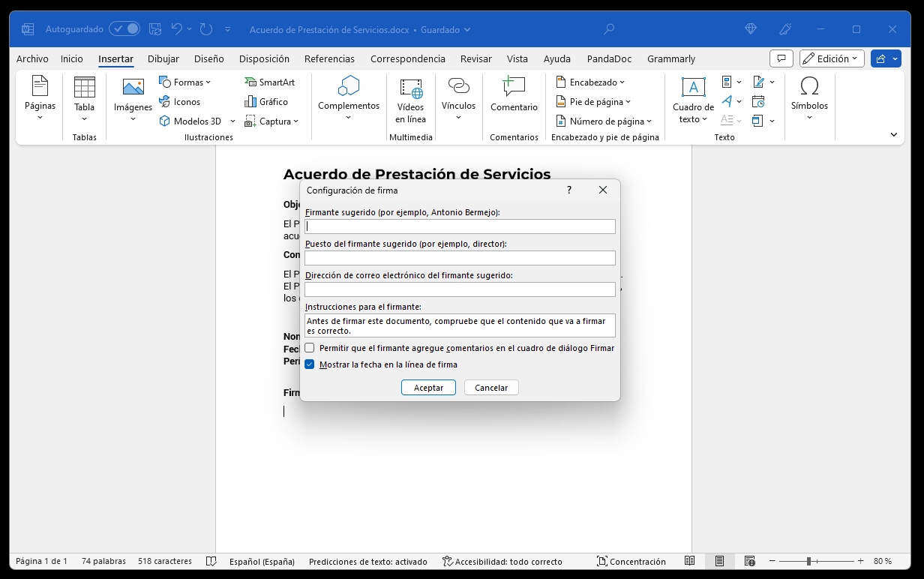Click the help question mark in the dialog
The image size is (924, 579).
(569, 190)
